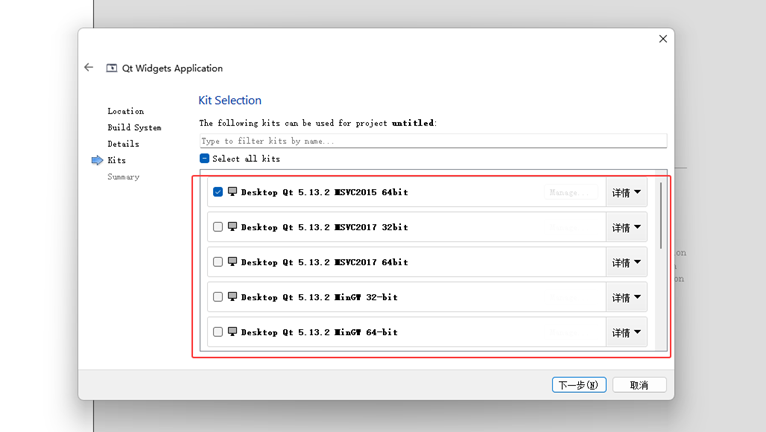Click the Desktop Qt 5.13.2 MSVC2015 64bit label
The image size is (766, 432).
tap(324, 192)
